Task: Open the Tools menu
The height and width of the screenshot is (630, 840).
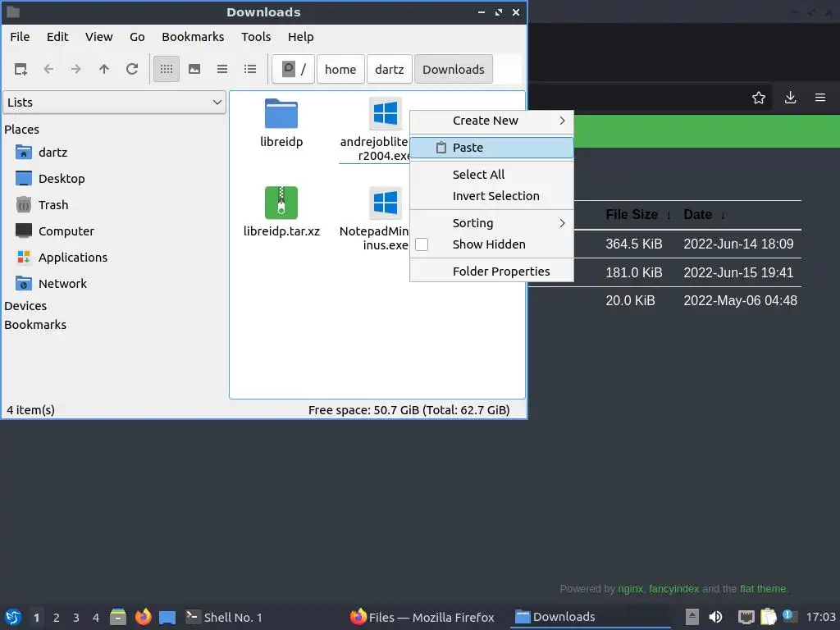Action: 256,37
